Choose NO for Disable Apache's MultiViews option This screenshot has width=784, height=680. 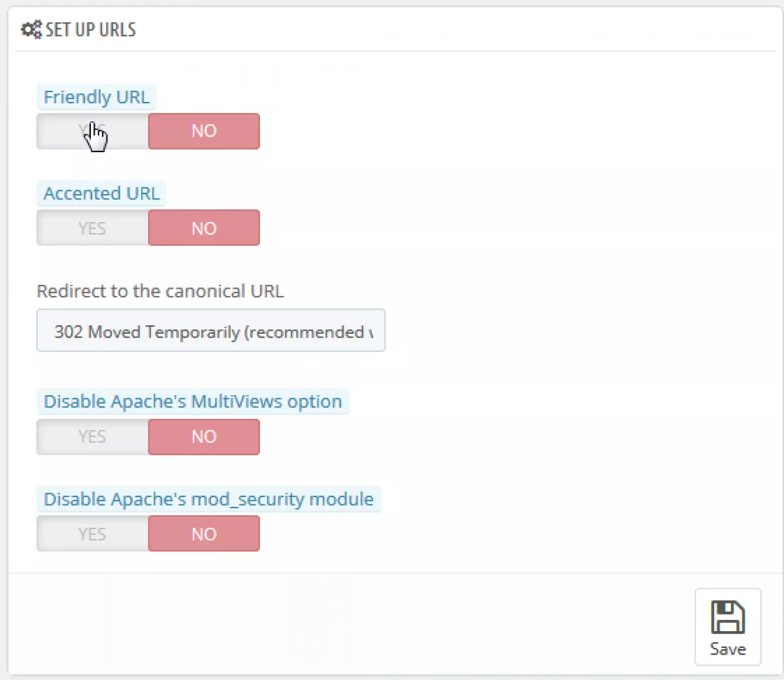click(x=204, y=436)
